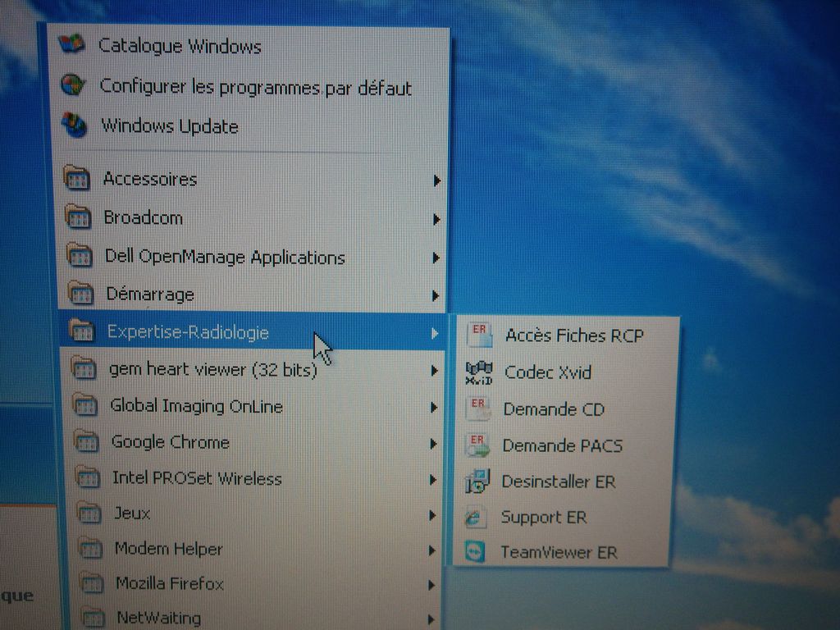Screen dimensions: 840x630
Task: Click the Démarrage label
Action: (150, 294)
